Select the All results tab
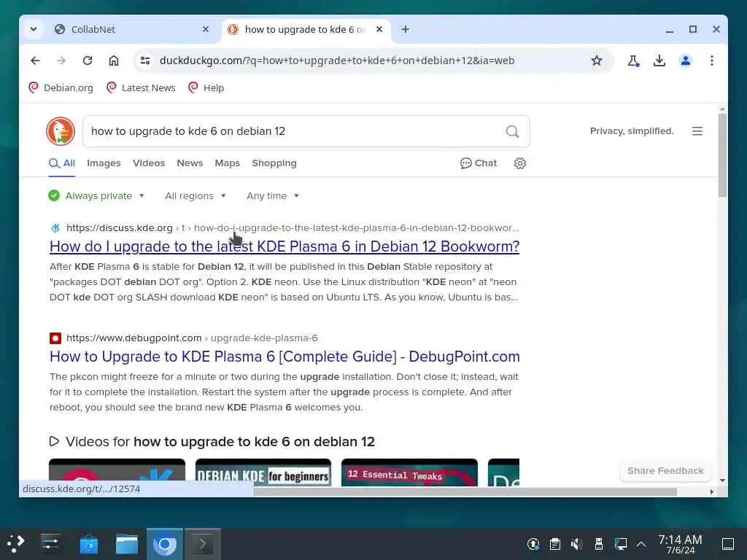The height and width of the screenshot is (560, 747). pyautogui.click(x=62, y=163)
